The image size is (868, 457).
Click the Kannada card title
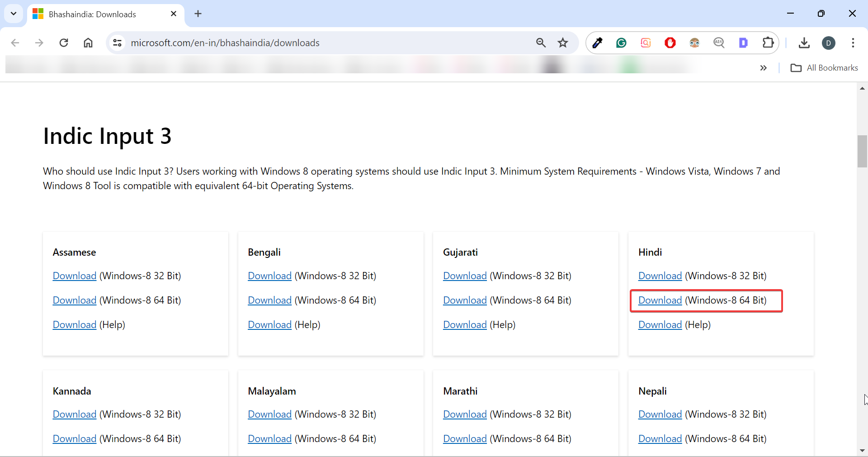72,391
